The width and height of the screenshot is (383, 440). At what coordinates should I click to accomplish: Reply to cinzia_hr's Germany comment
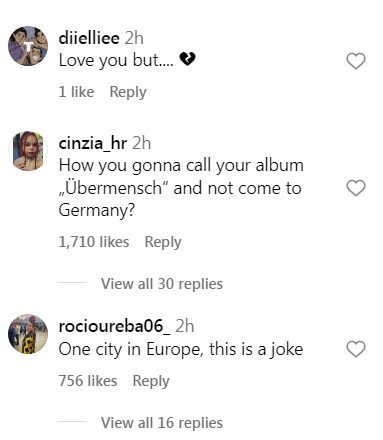click(163, 242)
